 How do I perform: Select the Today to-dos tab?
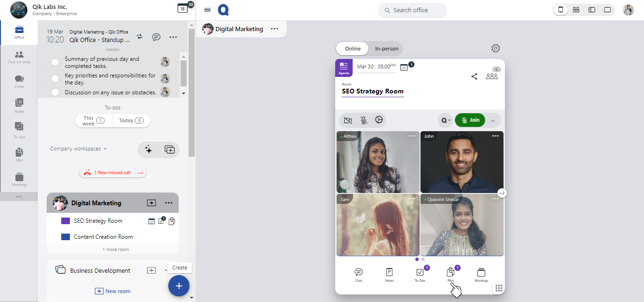click(x=131, y=121)
